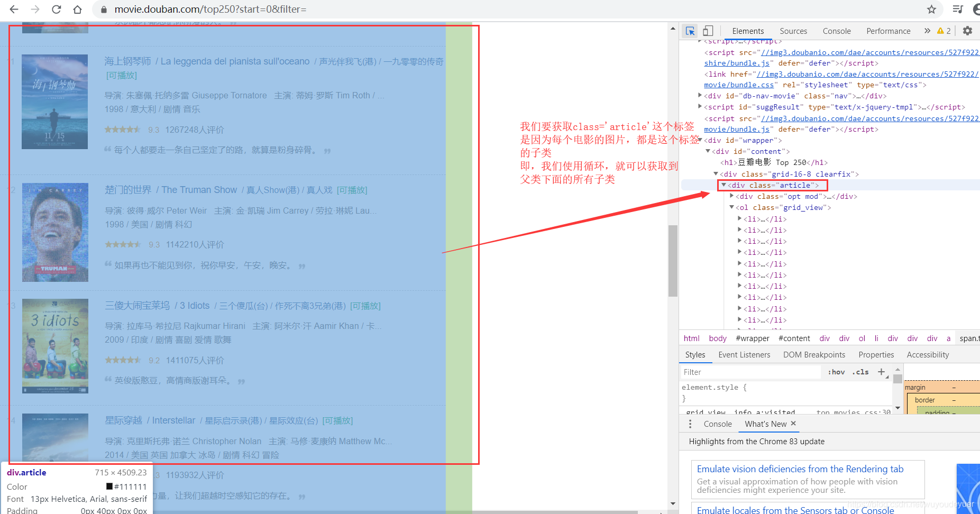Image resolution: width=980 pixels, height=514 pixels.
Task: Switch to the Sources tab
Action: pos(793,31)
